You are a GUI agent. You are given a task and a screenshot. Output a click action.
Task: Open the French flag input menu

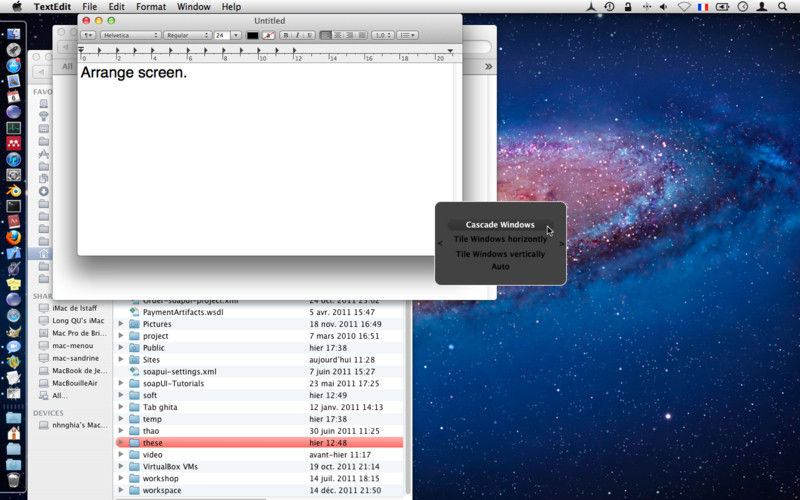(x=703, y=7)
